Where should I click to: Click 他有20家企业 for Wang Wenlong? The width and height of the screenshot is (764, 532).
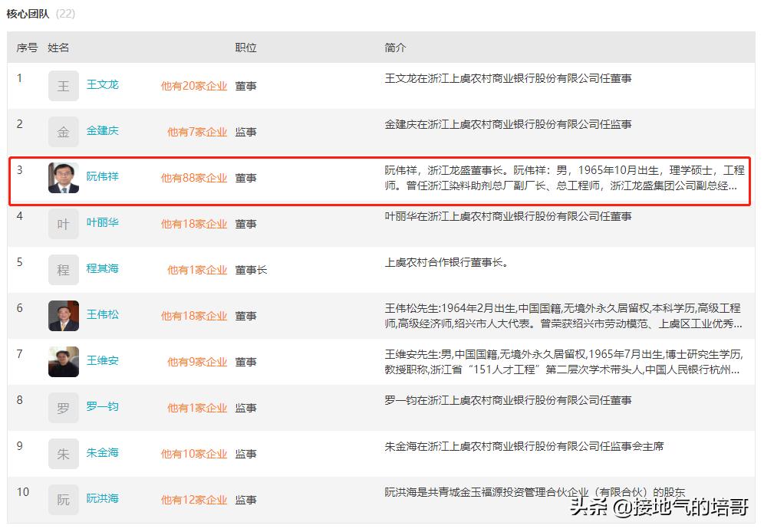tap(194, 85)
